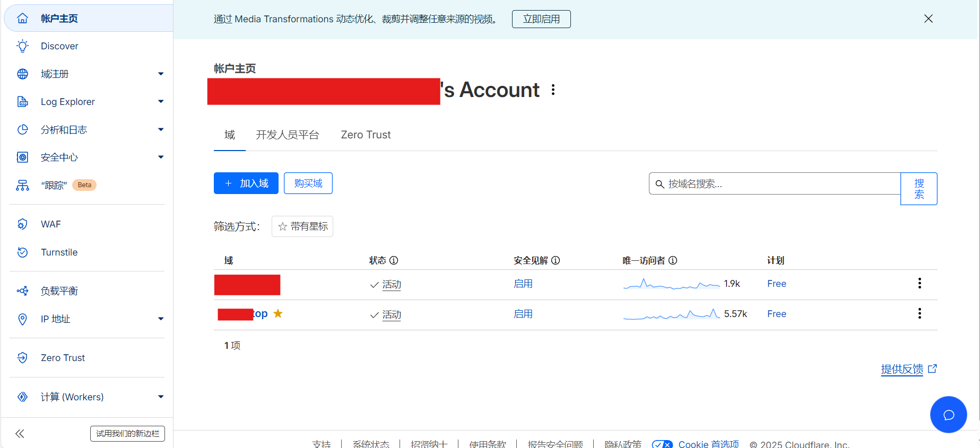Click the WAF shield icon
980x448 pixels.
pos(22,224)
